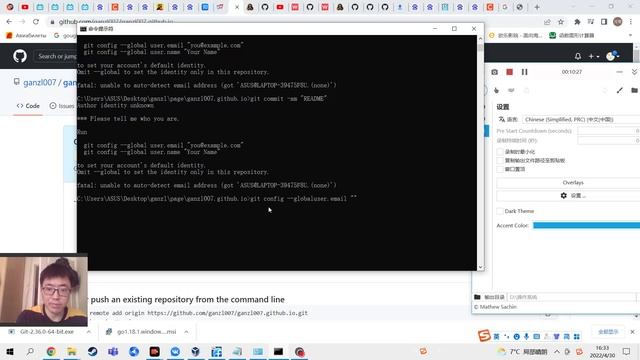Show all downloads button
Viewport: 640px width, 360px height.
[x=608, y=332]
